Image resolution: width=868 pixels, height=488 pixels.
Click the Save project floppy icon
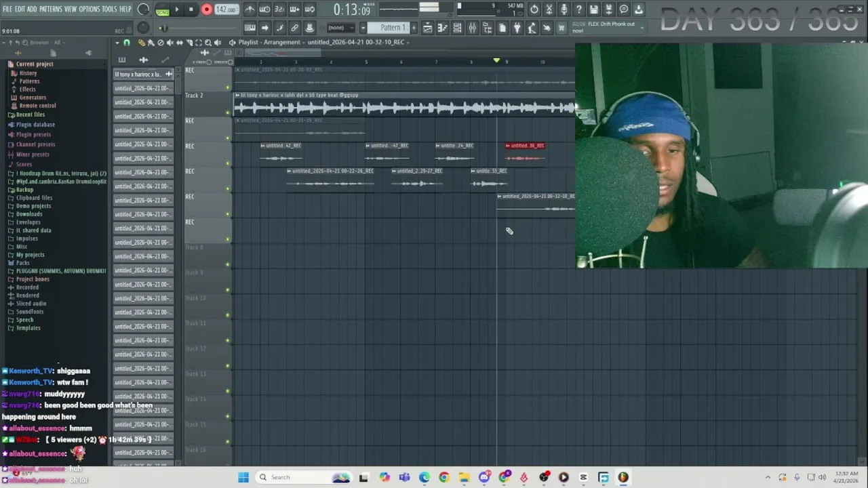click(x=594, y=9)
